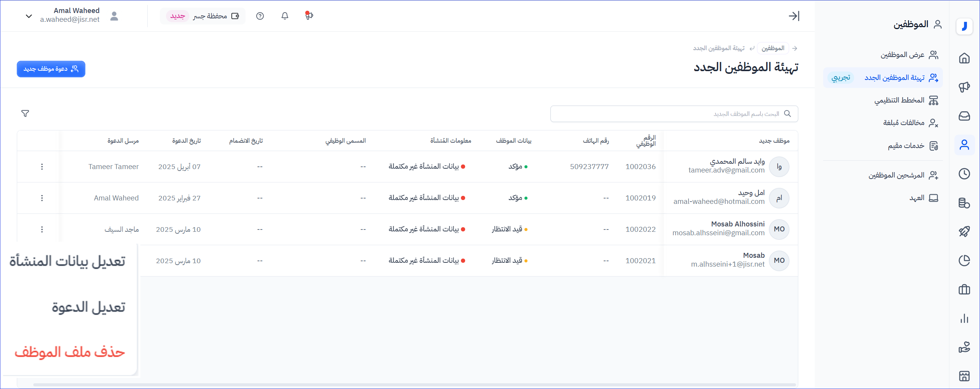Collapse the sidebar with arrow icon
The height and width of the screenshot is (389, 980).
(794, 16)
